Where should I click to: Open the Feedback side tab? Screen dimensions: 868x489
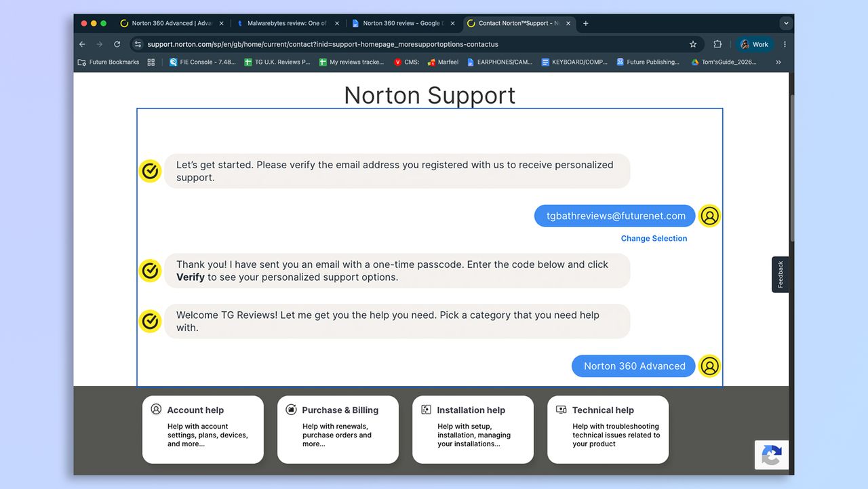[781, 275]
